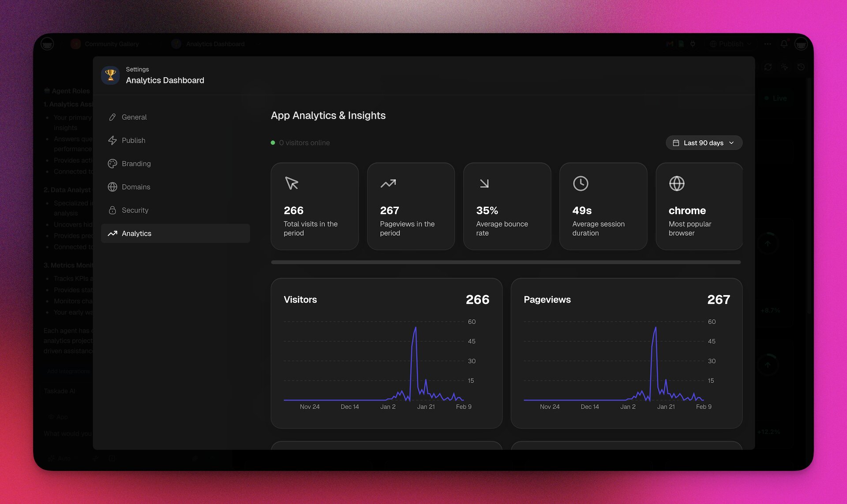The width and height of the screenshot is (847, 504).
Task: Click the Domains globe icon
Action: 112,187
